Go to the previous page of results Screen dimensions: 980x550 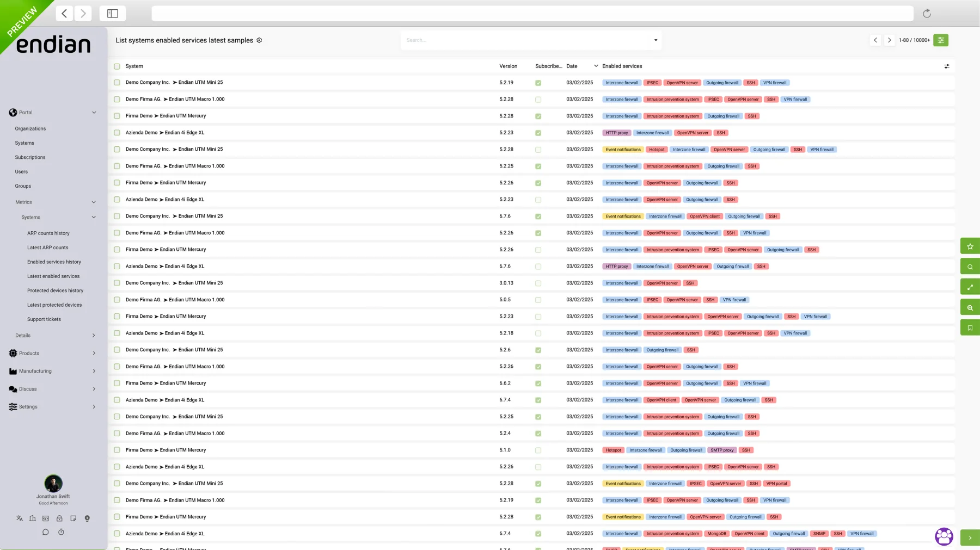point(875,40)
